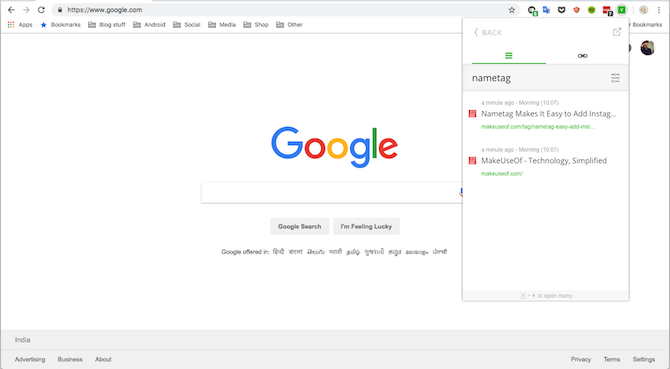Open the Advertising footer link
The height and width of the screenshot is (369, 670).
[30, 360]
